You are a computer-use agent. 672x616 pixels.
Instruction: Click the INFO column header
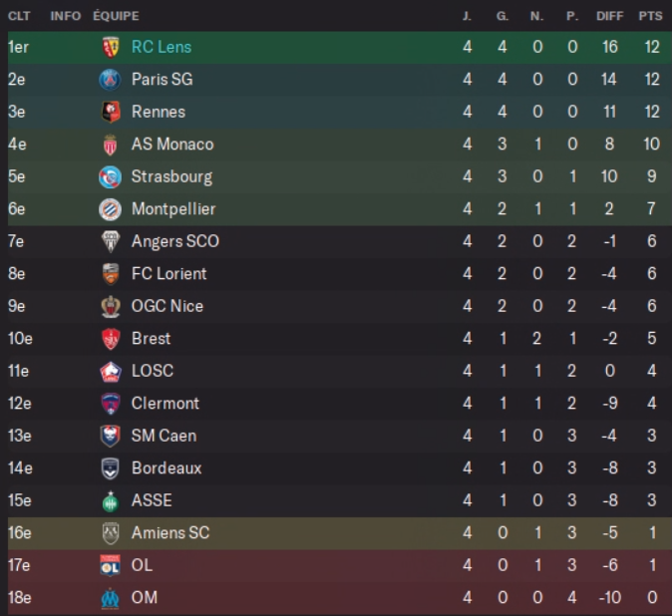click(x=66, y=16)
